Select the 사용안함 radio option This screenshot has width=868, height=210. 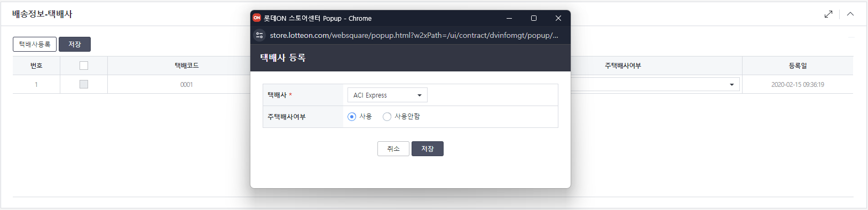point(387,117)
